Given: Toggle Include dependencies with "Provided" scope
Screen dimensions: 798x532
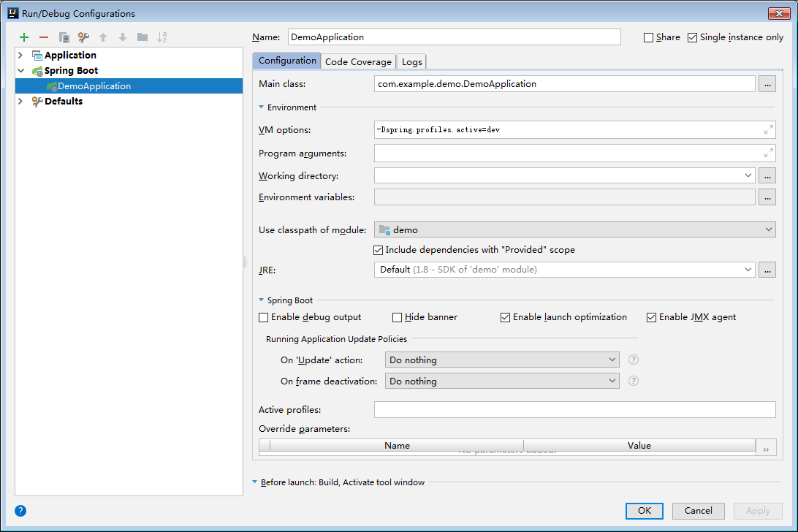Looking at the screenshot, I should pyautogui.click(x=378, y=250).
